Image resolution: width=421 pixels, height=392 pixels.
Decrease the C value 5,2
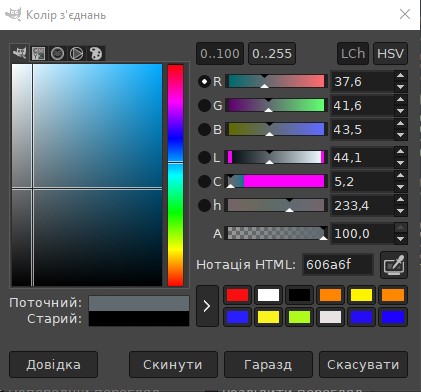(x=401, y=187)
